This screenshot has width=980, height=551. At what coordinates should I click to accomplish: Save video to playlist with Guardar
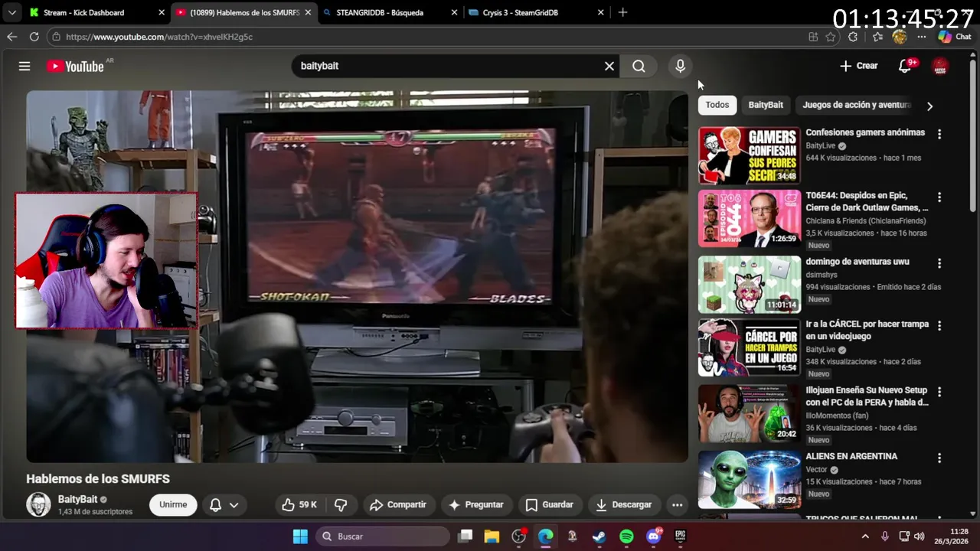550,505
